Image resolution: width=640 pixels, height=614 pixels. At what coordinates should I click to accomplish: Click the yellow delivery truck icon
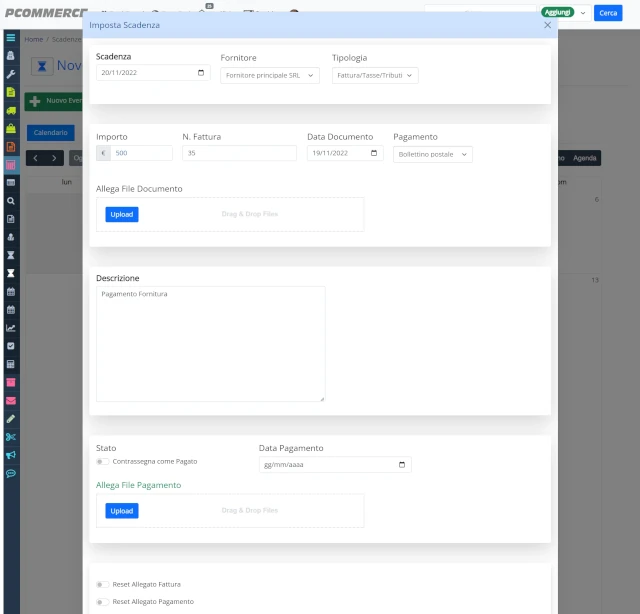[11, 110]
